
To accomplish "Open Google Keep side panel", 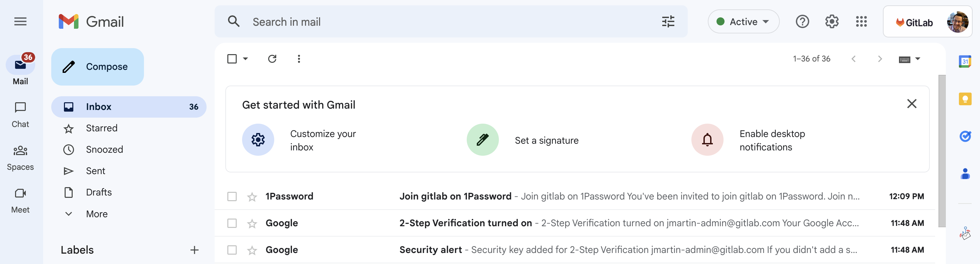I will (x=964, y=99).
